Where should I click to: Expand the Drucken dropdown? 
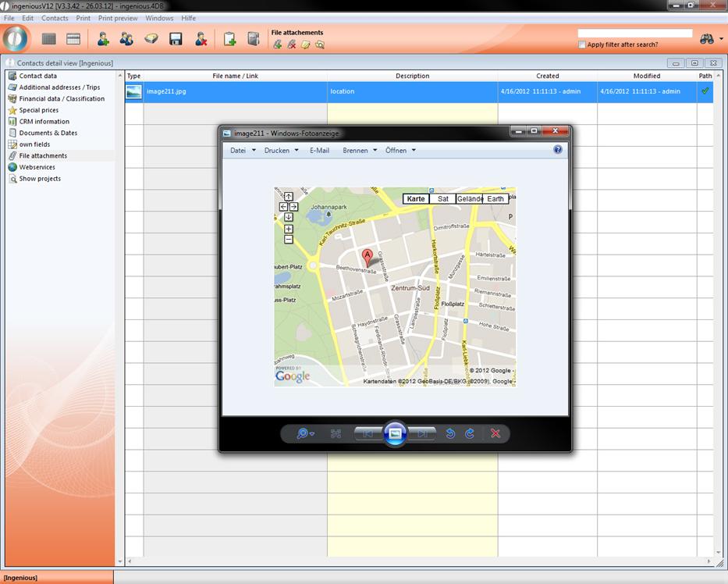pyautogui.click(x=281, y=151)
